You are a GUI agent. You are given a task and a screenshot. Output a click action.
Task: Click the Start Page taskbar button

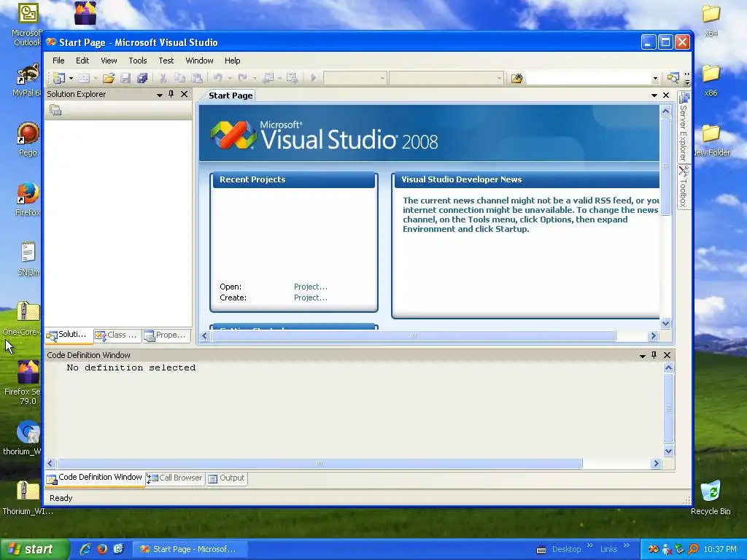click(189, 550)
